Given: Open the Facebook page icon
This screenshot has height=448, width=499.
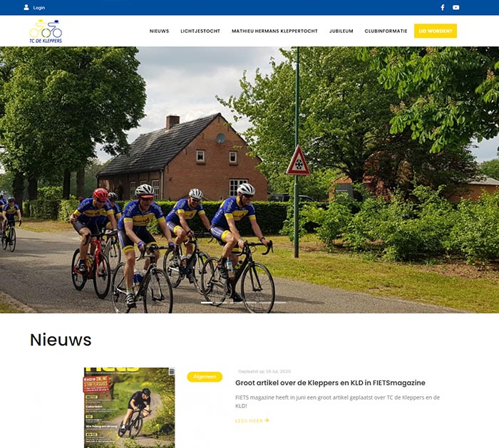Looking at the screenshot, I should click(x=443, y=7).
